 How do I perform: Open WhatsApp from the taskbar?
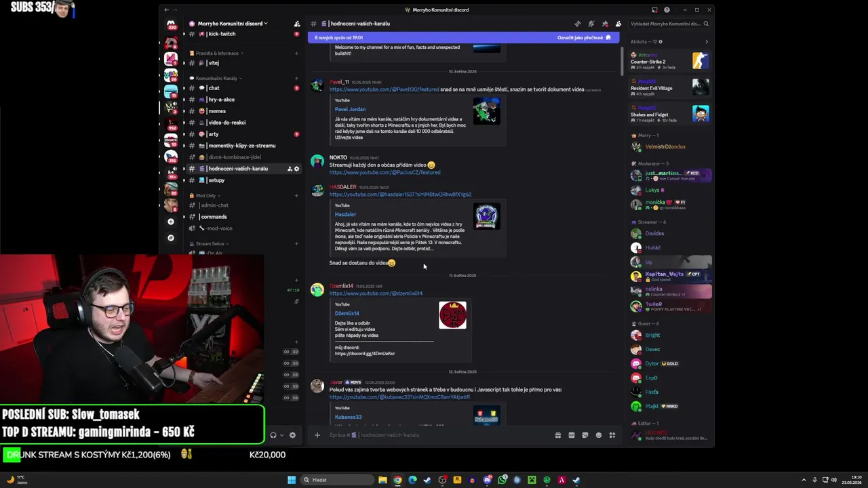(502, 480)
